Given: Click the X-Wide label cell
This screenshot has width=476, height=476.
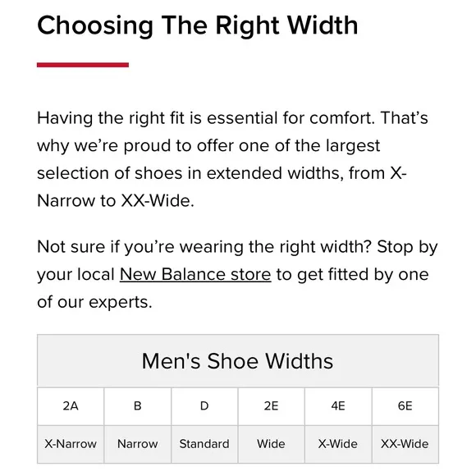Looking at the screenshot, I should click(x=338, y=444).
